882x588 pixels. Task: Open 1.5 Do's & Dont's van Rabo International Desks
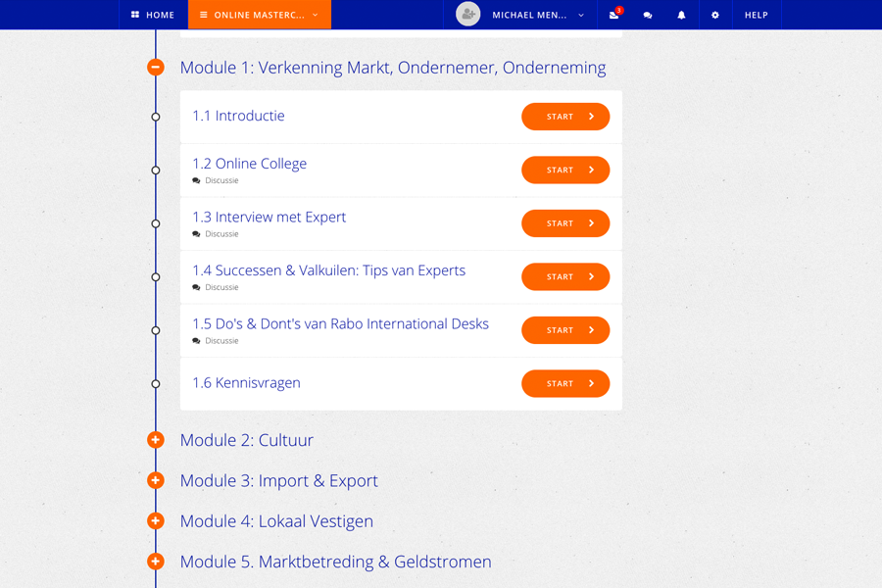click(x=341, y=324)
